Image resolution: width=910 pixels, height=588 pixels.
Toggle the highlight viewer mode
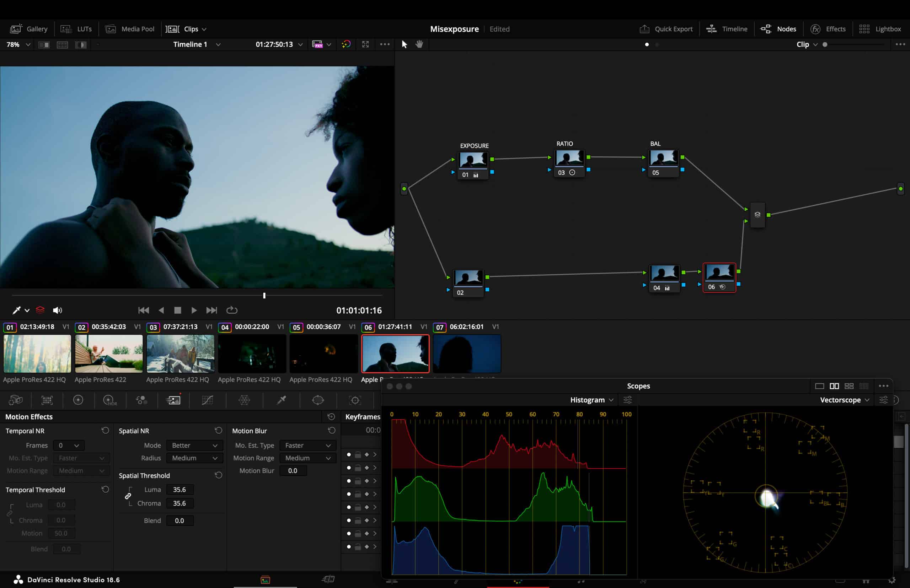coord(81,45)
